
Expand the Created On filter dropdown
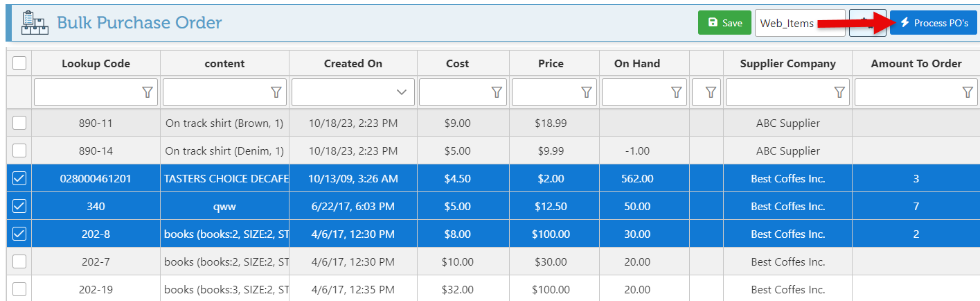(x=401, y=92)
